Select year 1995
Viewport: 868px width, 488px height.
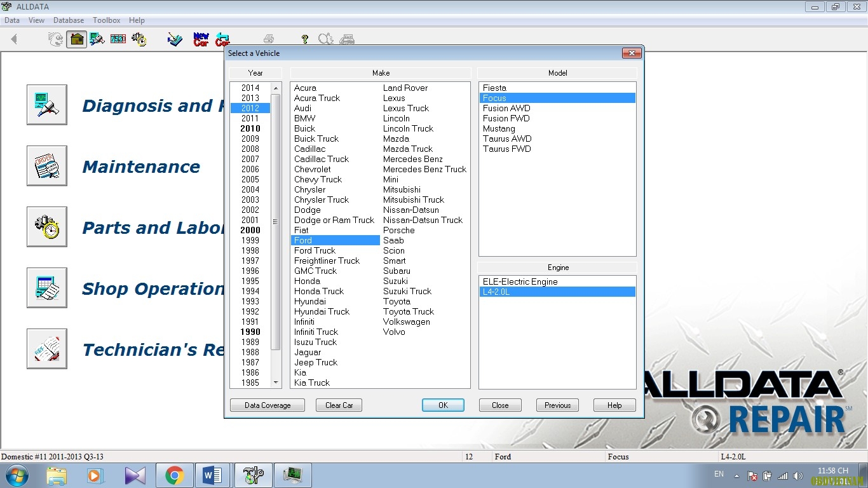[x=250, y=281]
